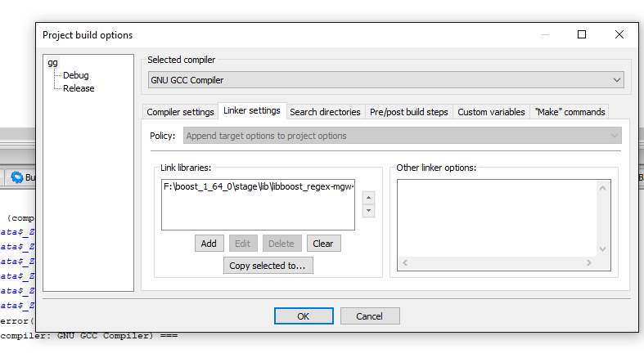
Task: Switch to the Compiler settings tab
Action: [180, 112]
